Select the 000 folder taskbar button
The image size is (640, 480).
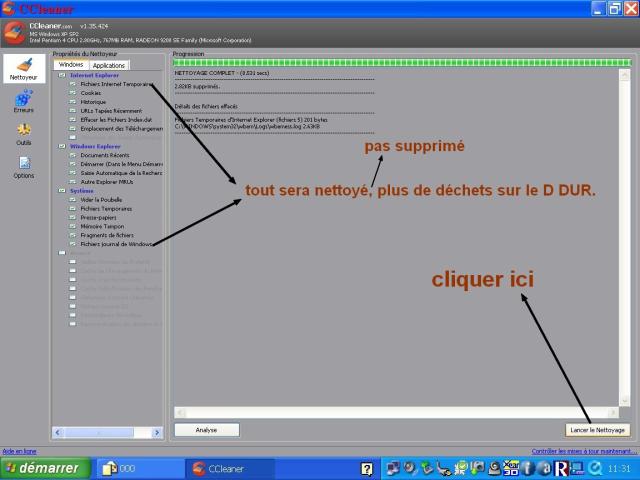pos(139,469)
